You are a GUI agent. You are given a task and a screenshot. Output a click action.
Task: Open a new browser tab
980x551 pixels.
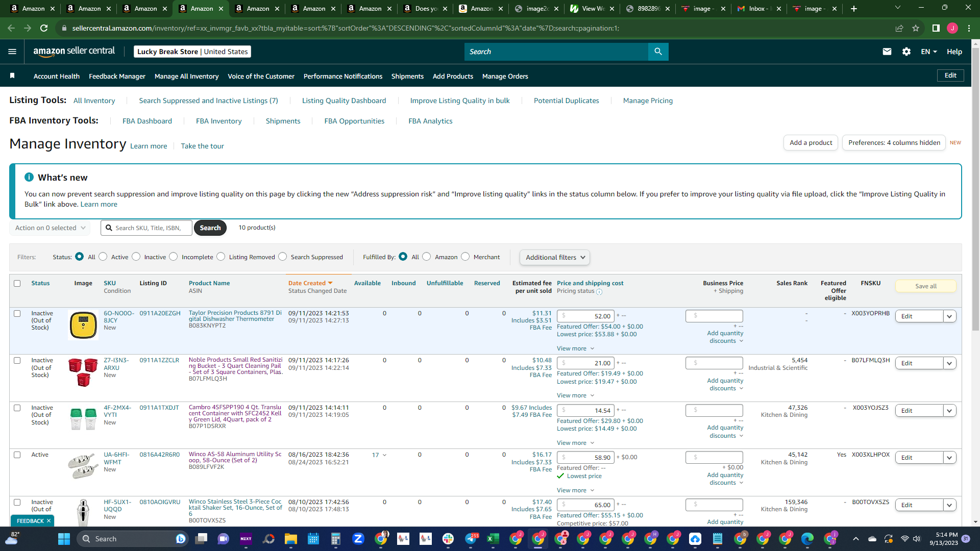pos(854,9)
